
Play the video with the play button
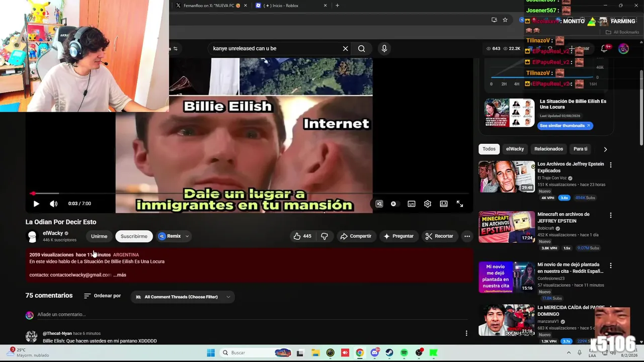tap(36, 204)
